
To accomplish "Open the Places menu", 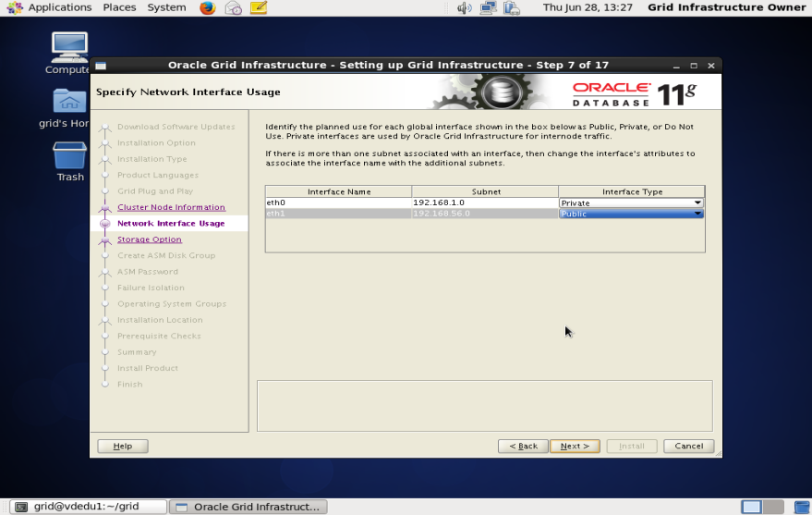I will click(x=119, y=7).
